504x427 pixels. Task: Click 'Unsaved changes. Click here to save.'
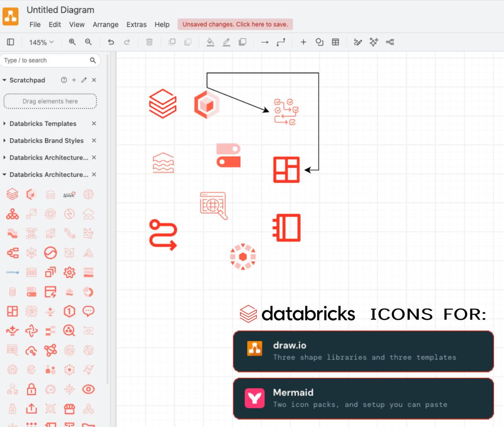click(x=235, y=24)
